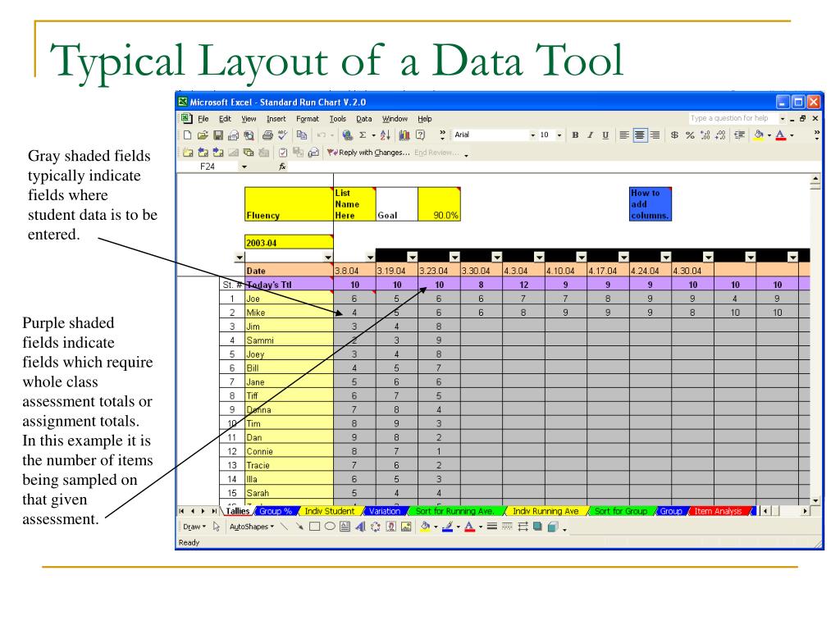Image resolution: width=840 pixels, height=630 pixels.
Task: Toggle Bold formatting
Action: (x=575, y=135)
